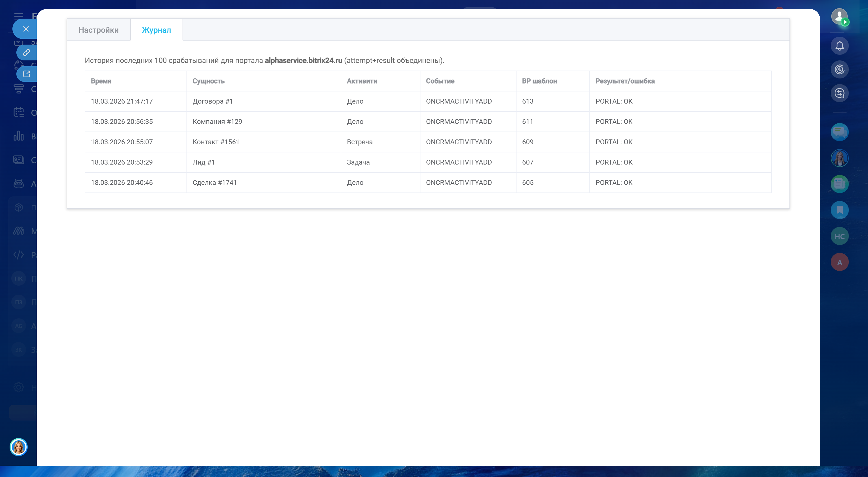This screenshot has height=477, width=868.
Task: Open the green news feed icon
Action: 839,184
